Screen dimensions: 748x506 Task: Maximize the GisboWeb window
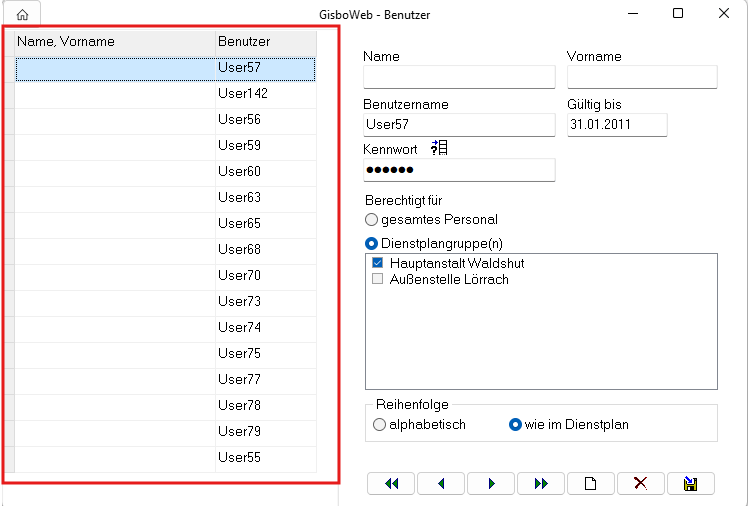pos(678,13)
